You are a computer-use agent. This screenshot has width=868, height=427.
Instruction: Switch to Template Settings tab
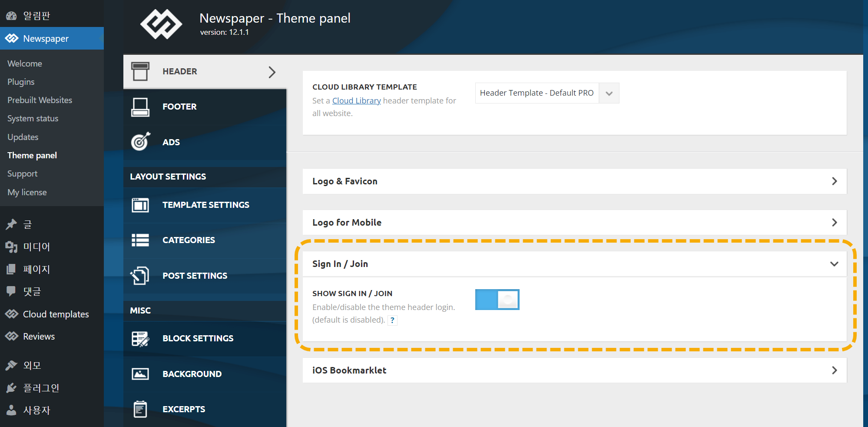click(205, 205)
